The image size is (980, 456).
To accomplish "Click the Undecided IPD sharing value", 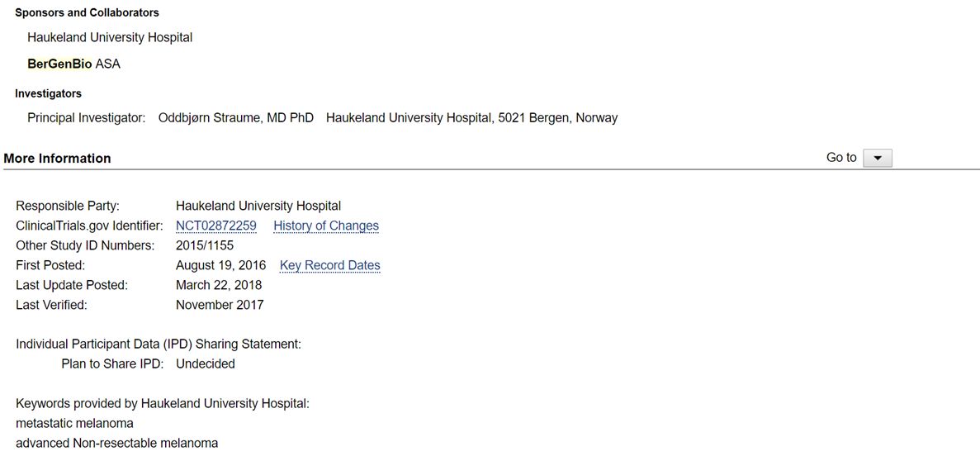I will click(206, 364).
